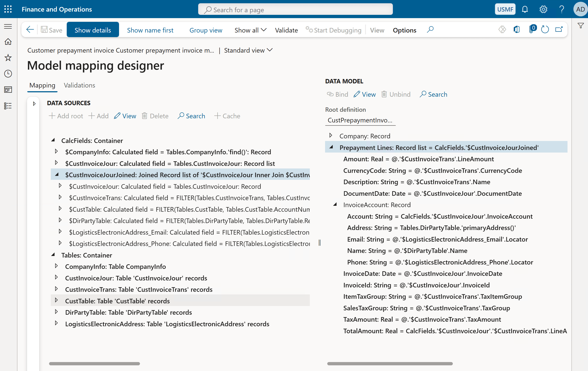Expand $CustInvoiceTrans calculated field node
Screen dimensions: 588x371
click(60, 197)
